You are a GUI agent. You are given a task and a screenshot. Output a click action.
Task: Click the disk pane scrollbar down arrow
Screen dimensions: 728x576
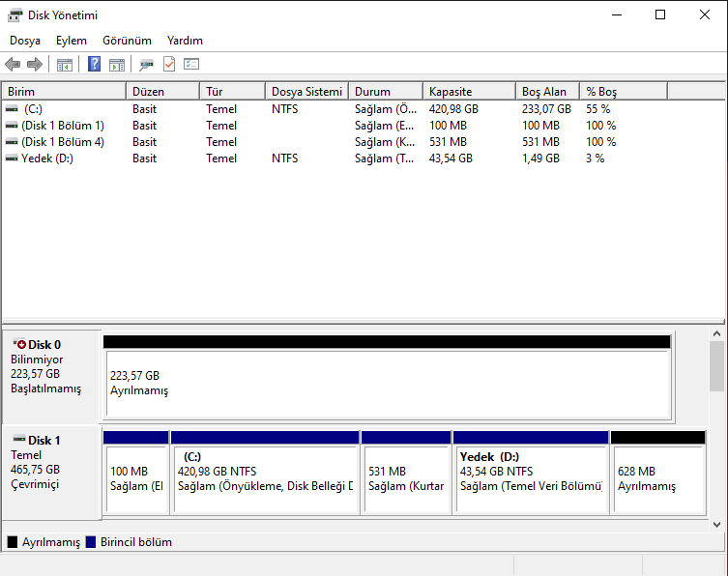[716, 525]
